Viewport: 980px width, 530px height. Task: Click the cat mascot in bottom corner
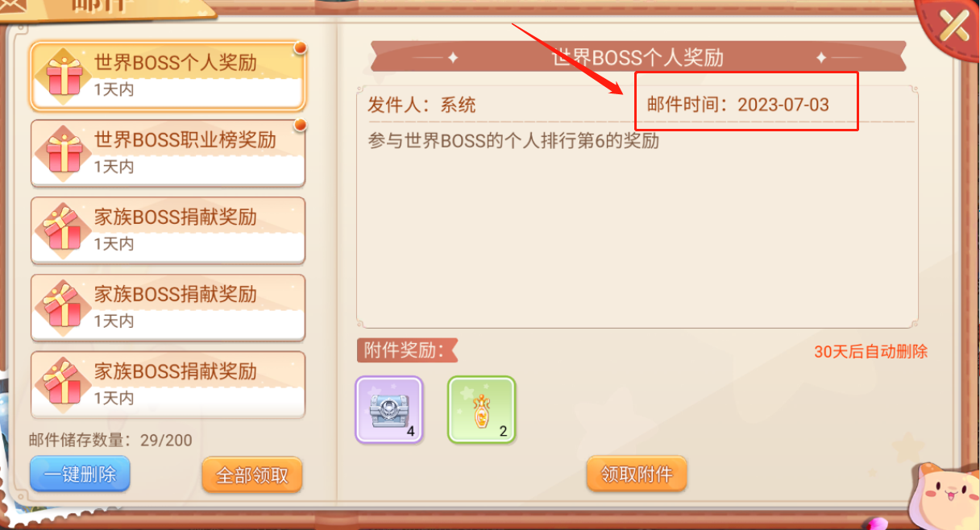point(945,495)
